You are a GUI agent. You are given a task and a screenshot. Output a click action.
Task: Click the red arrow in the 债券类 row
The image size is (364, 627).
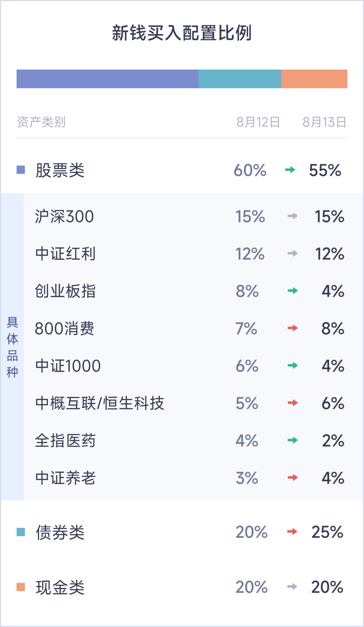292,531
